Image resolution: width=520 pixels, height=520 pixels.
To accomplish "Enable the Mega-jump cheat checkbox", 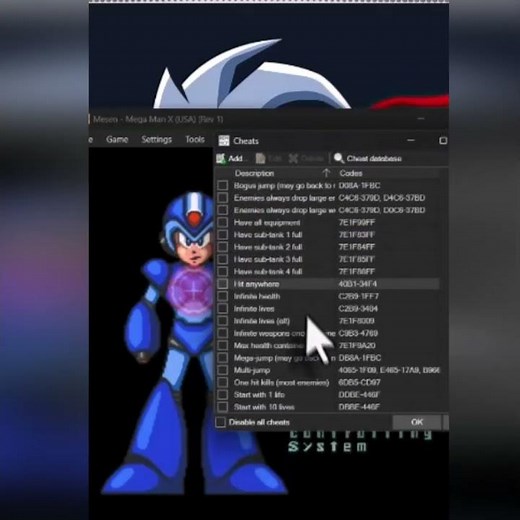I will (223, 358).
